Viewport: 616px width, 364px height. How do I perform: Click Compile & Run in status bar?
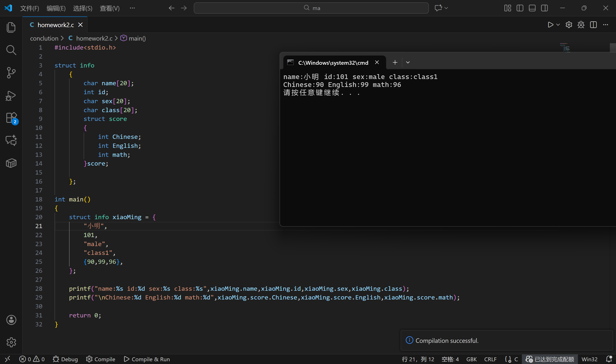[x=147, y=359]
